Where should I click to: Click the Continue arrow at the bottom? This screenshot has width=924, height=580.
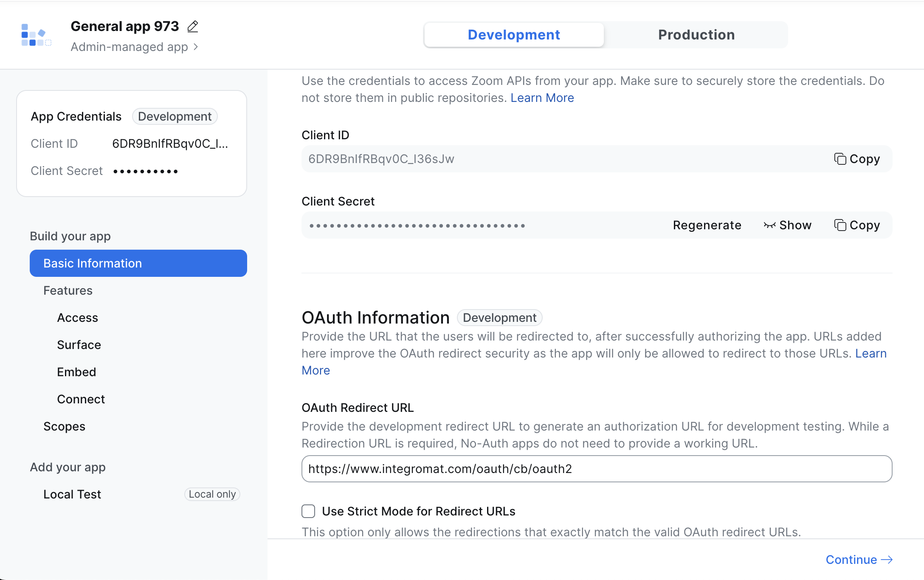(859, 560)
